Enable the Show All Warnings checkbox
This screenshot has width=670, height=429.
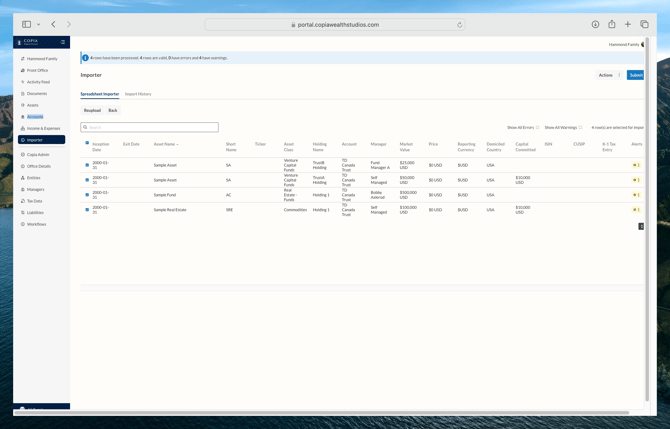pyautogui.click(x=581, y=128)
